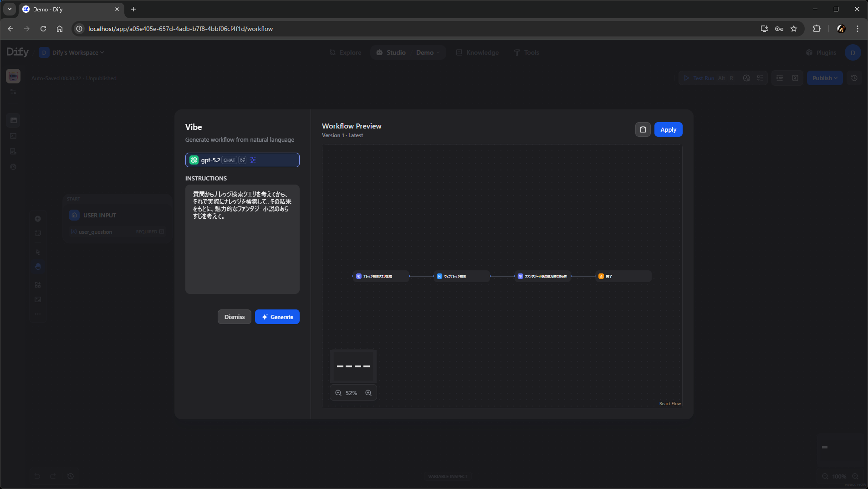868x489 pixels.
Task: Toggle the hand pan tool
Action: [x=38, y=267]
